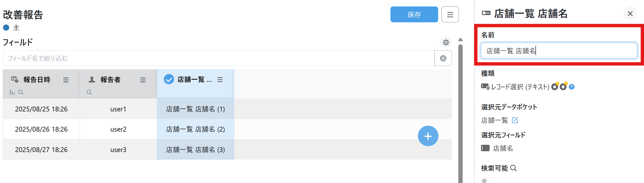The height and width of the screenshot is (183, 644).
Task: Click search icon under 報告日時 column
Action: (x=21, y=92)
